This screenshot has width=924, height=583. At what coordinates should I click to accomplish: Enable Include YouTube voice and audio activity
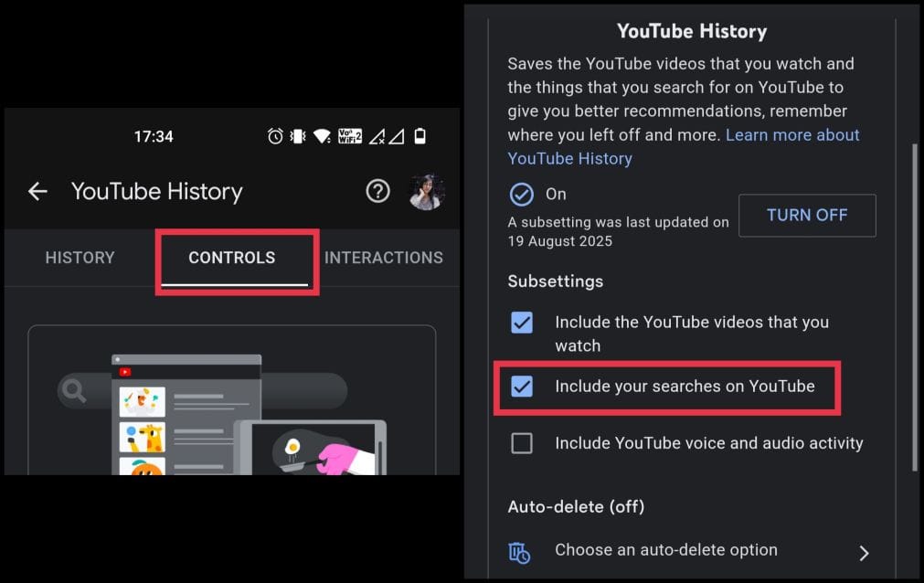[522, 443]
